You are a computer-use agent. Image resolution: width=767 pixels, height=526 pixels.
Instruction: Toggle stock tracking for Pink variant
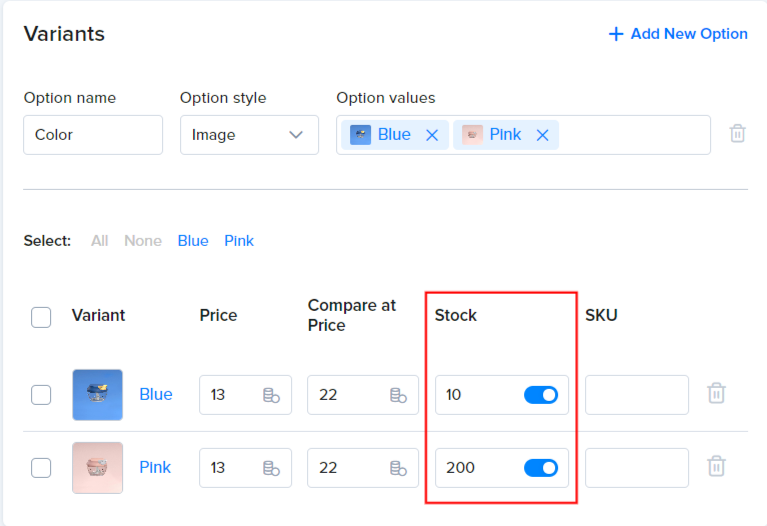(x=541, y=468)
